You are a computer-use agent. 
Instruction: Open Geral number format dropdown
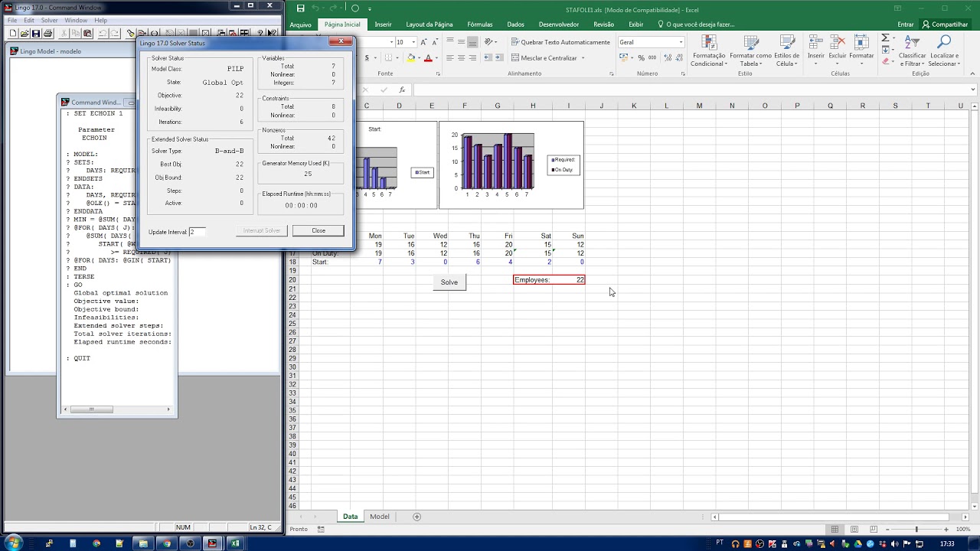681,42
